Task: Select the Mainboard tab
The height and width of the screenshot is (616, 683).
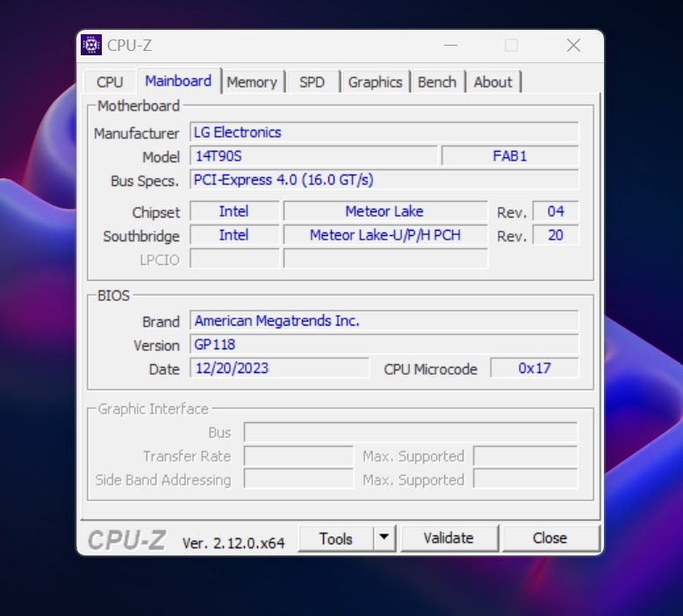Action: tap(178, 81)
